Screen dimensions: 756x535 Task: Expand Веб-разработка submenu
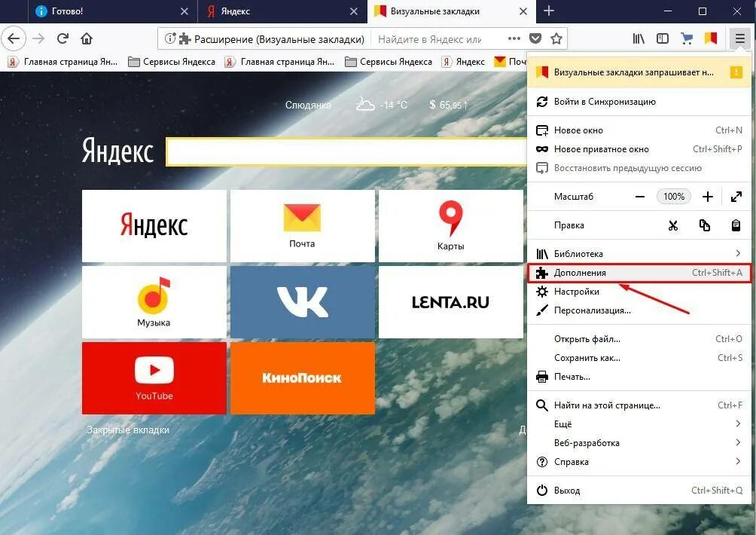tap(639, 443)
